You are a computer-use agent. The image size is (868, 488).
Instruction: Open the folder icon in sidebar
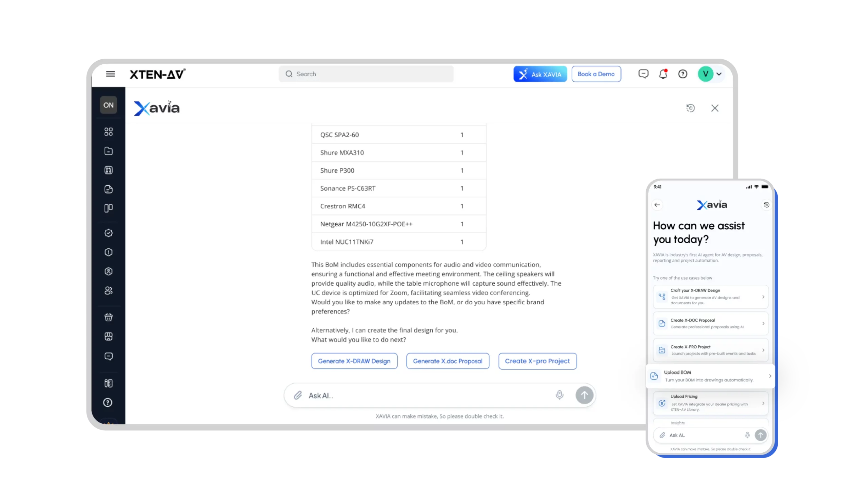(x=108, y=151)
